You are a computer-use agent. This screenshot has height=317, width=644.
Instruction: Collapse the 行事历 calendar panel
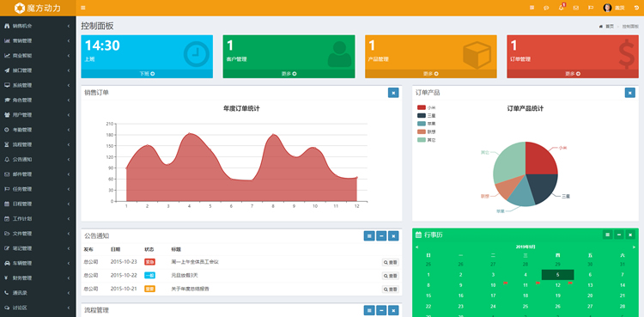click(x=618, y=235)
